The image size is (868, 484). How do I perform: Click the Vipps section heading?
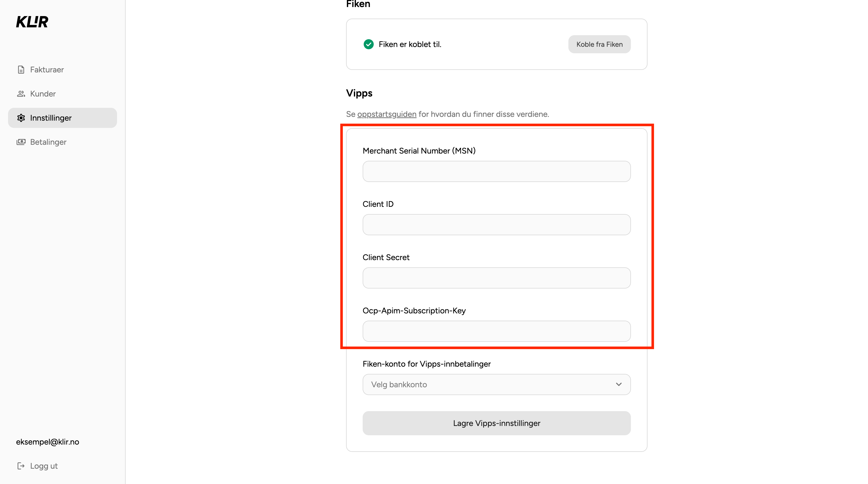click(x=359, y=93)
